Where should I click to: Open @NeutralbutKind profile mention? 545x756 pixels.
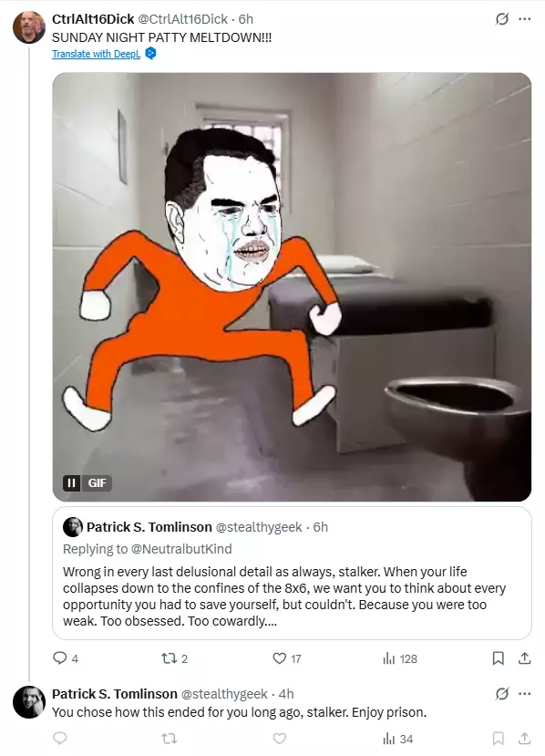click(181, 549)
